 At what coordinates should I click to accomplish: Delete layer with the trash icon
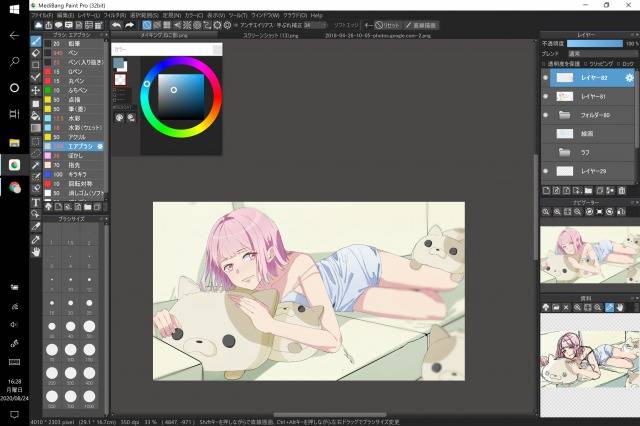(622, 191)
